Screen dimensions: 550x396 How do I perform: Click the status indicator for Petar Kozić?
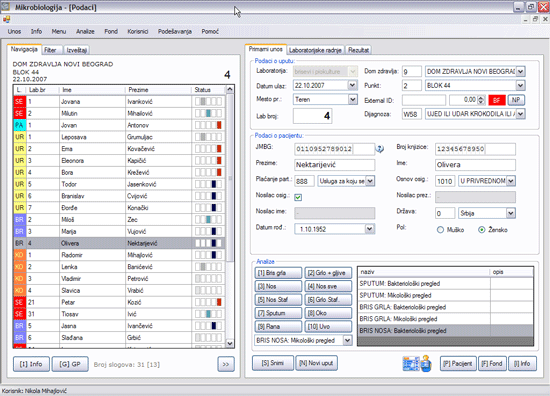pos(208,302)
